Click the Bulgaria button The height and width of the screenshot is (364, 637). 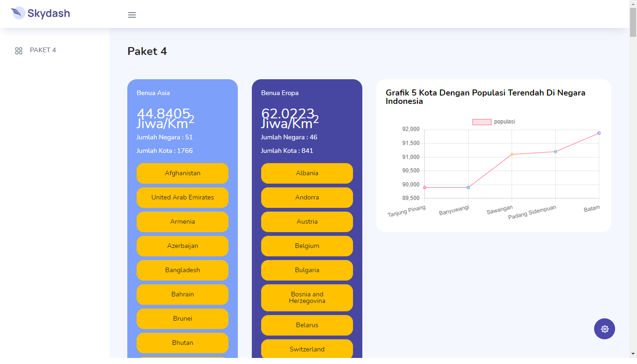tap(307, 270)
